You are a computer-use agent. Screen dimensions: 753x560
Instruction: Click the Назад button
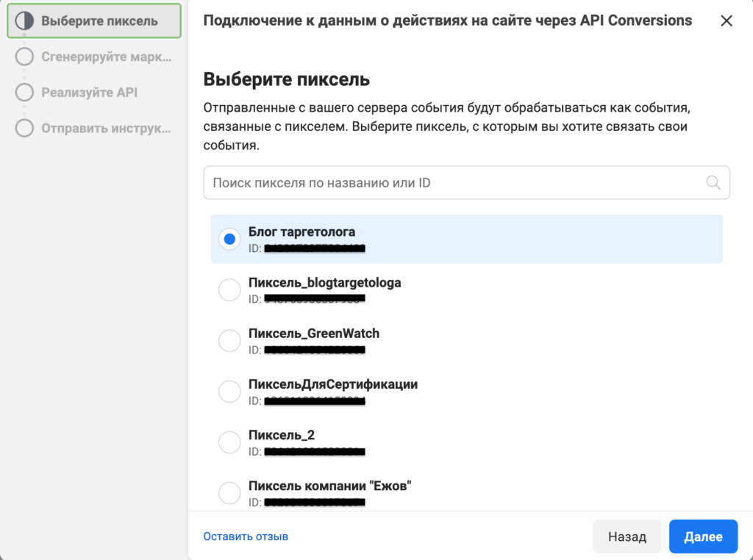point(627,536)
